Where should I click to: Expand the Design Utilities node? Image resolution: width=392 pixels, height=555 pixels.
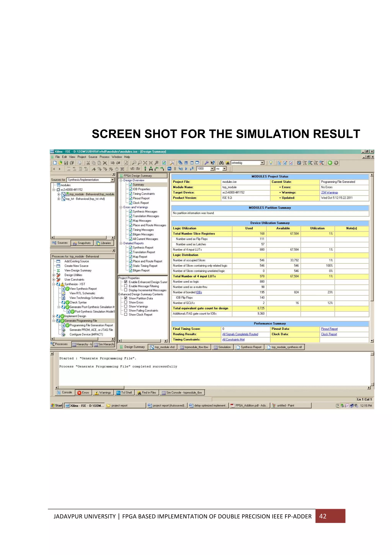[x=54, y=275]
